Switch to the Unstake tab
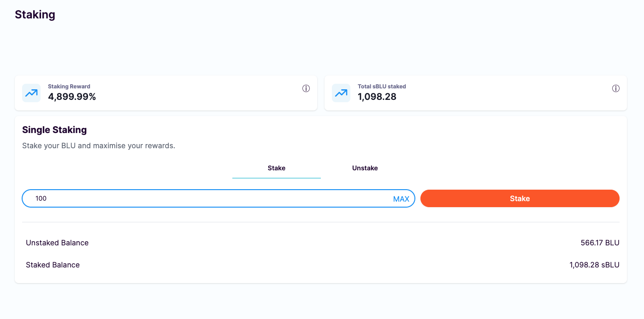 pyautogui.click(x=365, y=168)
